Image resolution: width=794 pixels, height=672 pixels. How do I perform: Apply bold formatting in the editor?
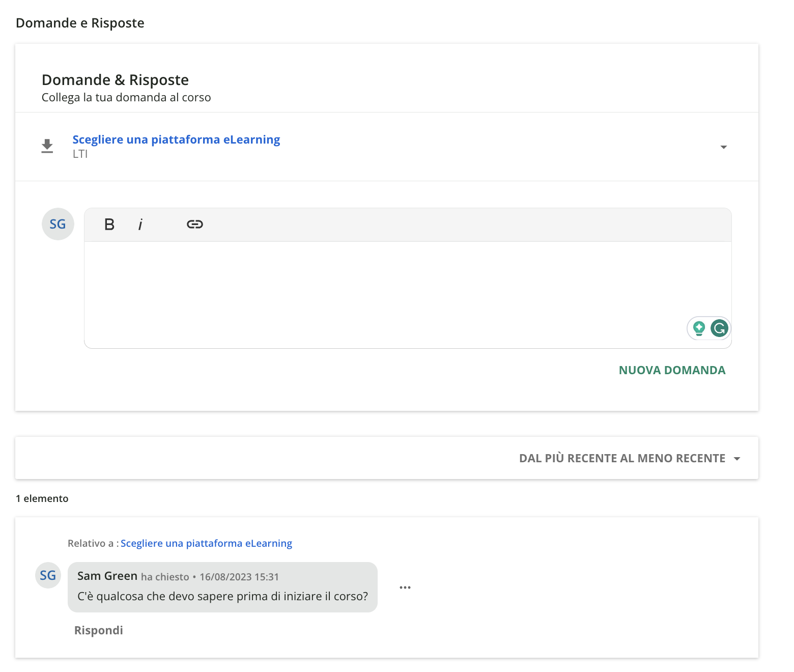[x=108, y=224]
